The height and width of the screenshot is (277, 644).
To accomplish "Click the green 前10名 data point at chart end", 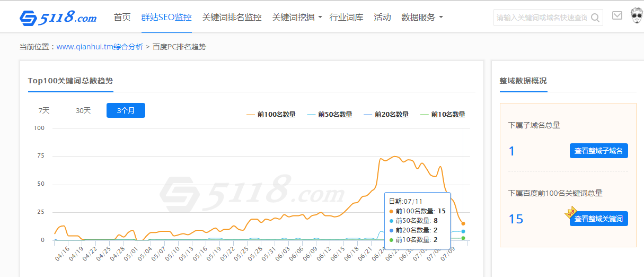I will click(463, 238).
